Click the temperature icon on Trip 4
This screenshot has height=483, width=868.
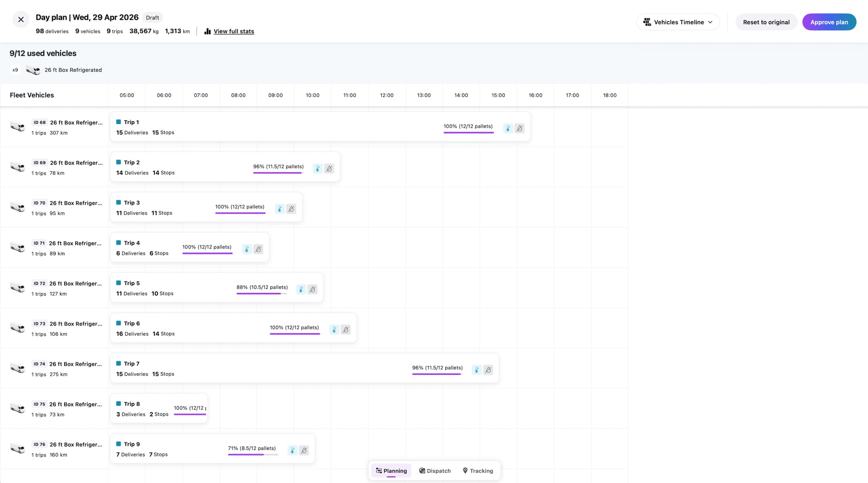pyautogui.click(x=247, y=249)
